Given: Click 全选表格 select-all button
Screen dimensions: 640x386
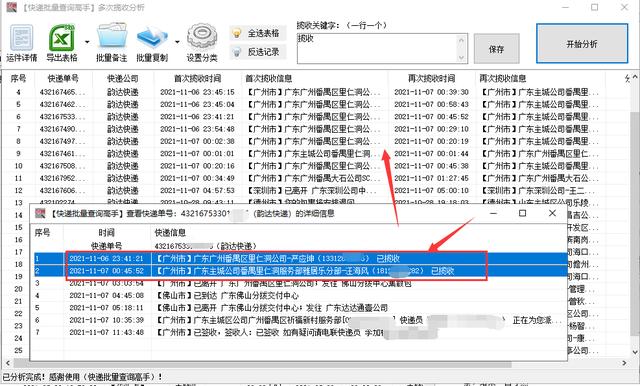Looking at the screenshot, I should (258, 33).
